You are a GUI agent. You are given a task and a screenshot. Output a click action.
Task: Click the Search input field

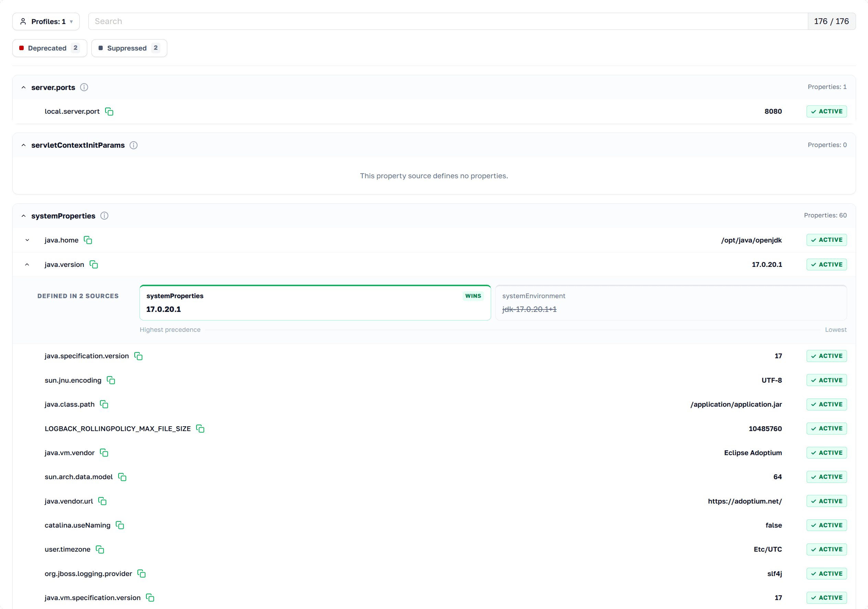tap(448, 22)
